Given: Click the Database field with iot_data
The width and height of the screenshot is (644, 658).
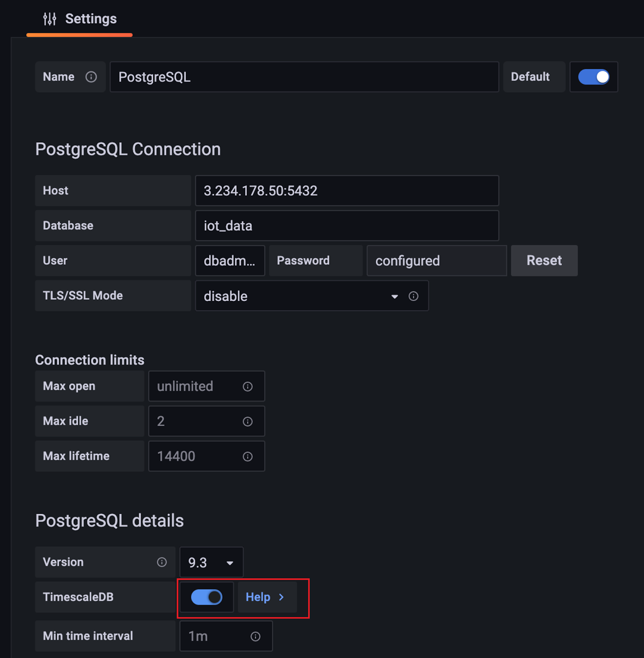Looking at the screenshot, I should pyautogui.click(x=347, y=226).
